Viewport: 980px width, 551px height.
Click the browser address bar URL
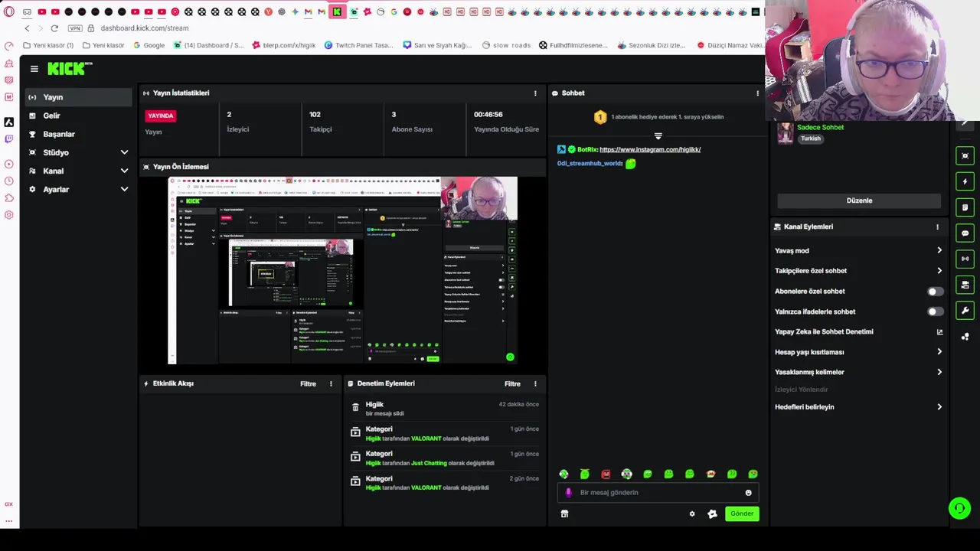coord(144,28)
